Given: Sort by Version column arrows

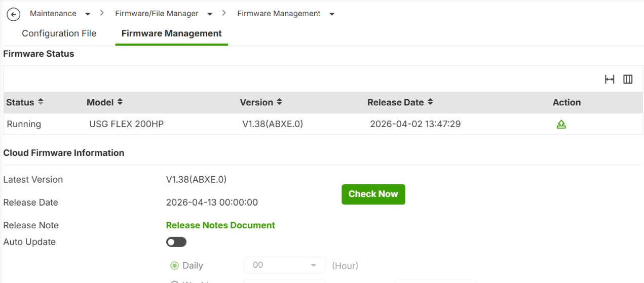Looking at the screenshot, I should pos(279,102).
